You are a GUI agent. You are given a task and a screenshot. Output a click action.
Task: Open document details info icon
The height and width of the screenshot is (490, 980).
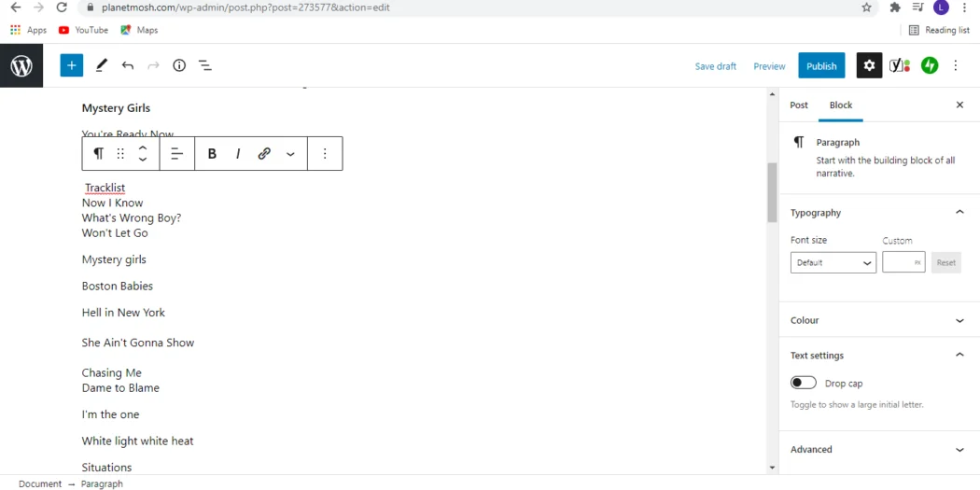coord(179,65)
